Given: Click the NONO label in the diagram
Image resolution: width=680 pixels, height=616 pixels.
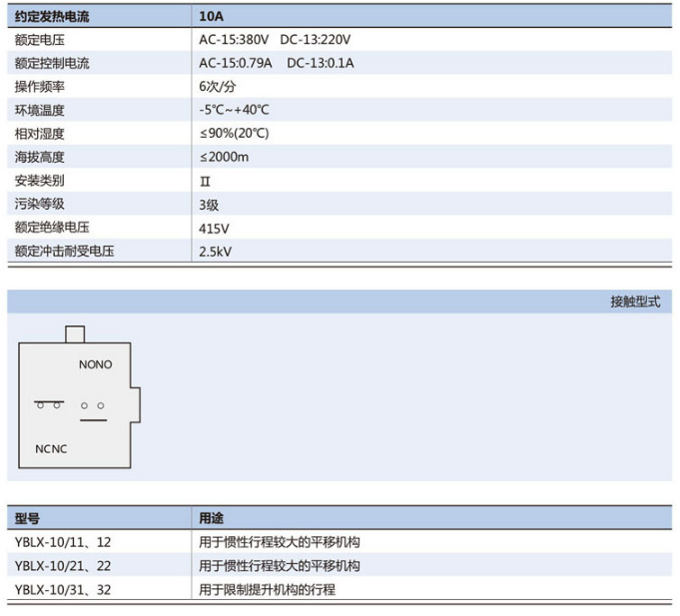Looking at the screenshot, I should (96, 364).
